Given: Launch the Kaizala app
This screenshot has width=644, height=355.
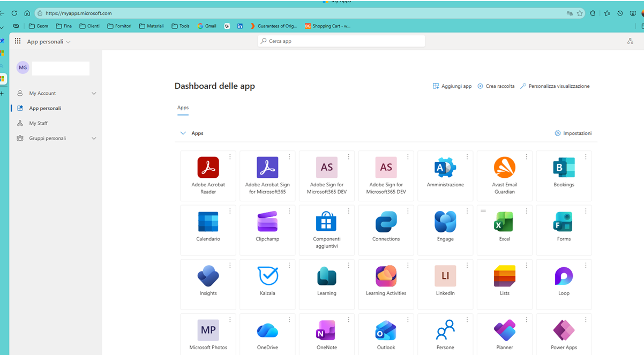Looking at the screenshot, I should point(267,284).
